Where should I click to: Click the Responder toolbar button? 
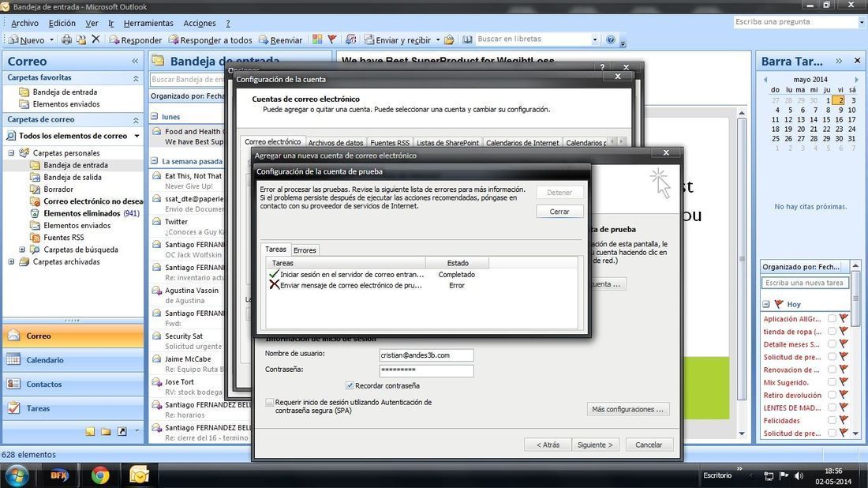click(x=136, y=40)
